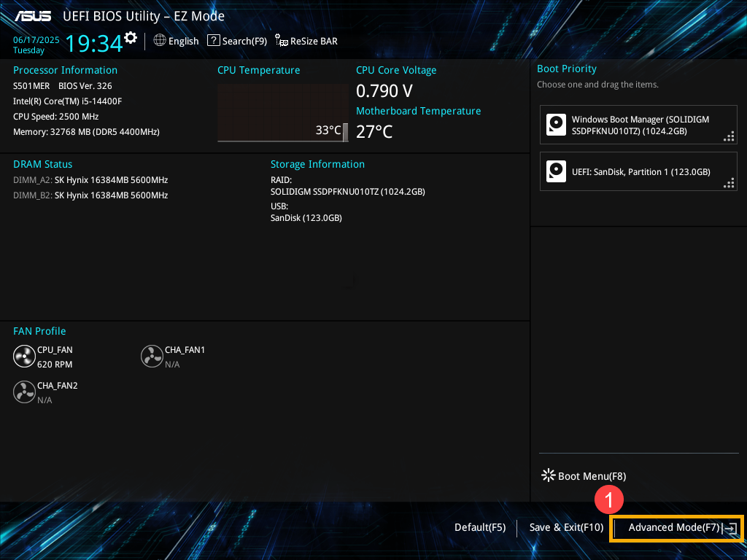Click the date 06/17/2025
747x560 pixels.
36,40
